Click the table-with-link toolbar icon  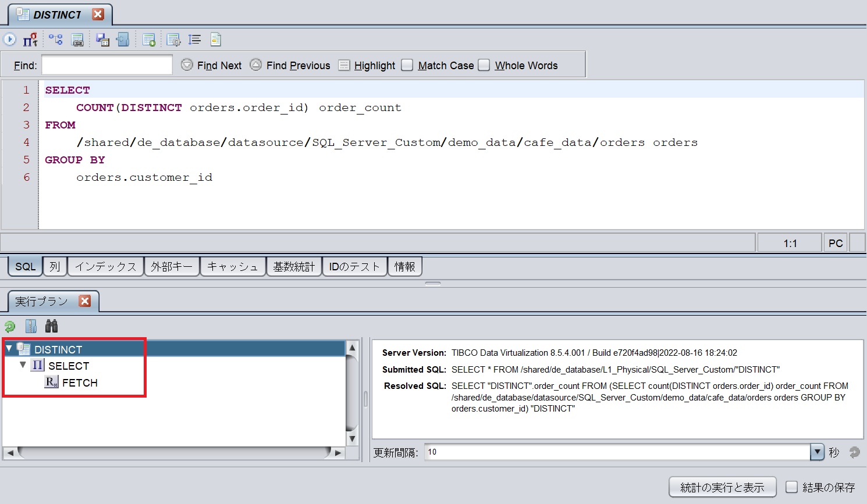(x=77, y=40)
